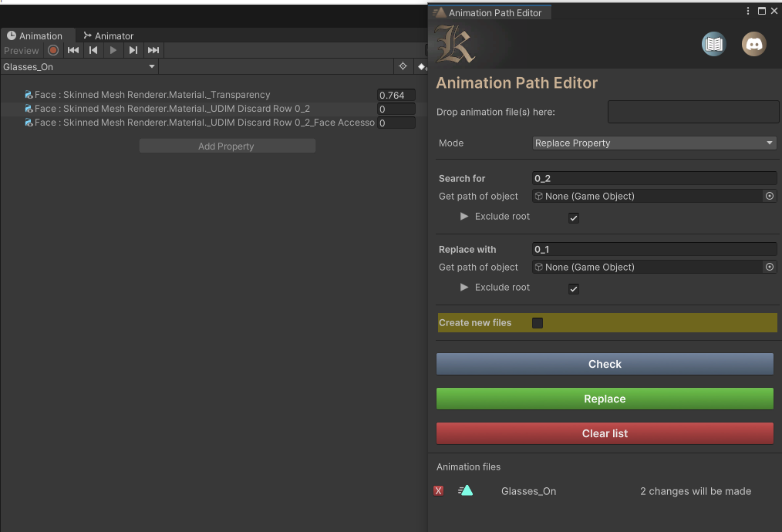Jump to last keyframe

[x=153, y=51]
